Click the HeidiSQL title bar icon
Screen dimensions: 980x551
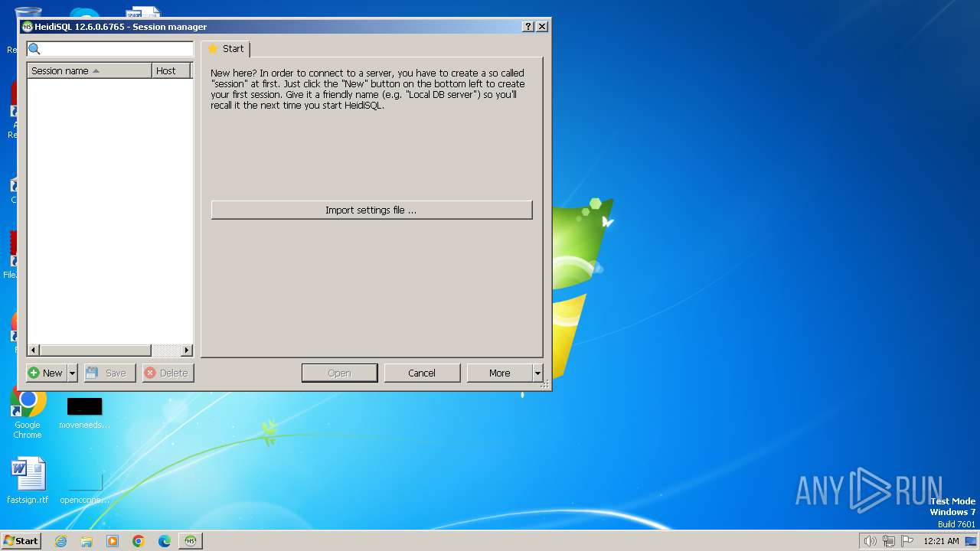28,26
